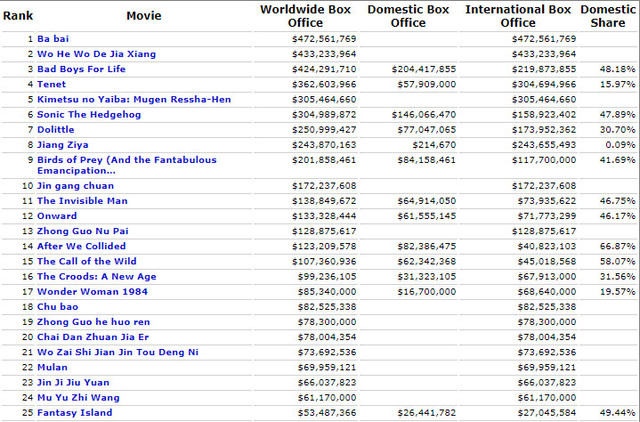Select Kimetsu no Yaiba: Mugen Ressha-Hen link
This screenshot has height=422, width=640.
pyautogui.click(x=134, y=99)
